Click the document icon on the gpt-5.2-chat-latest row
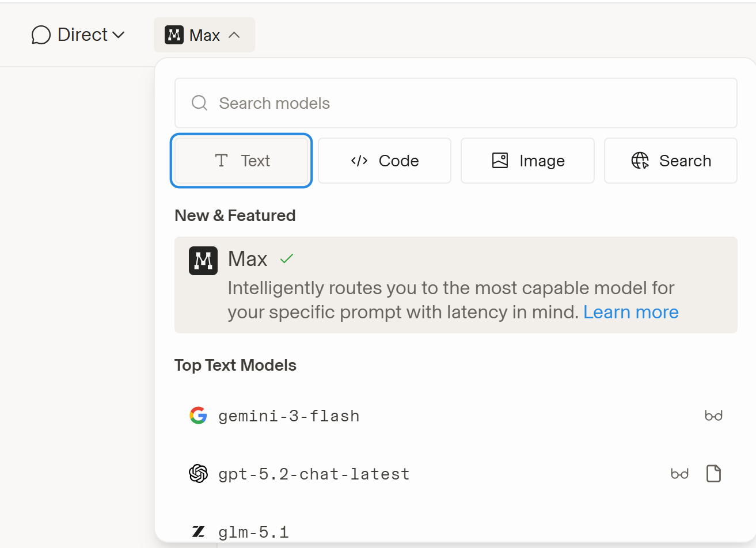 click(x=713, y=474)
